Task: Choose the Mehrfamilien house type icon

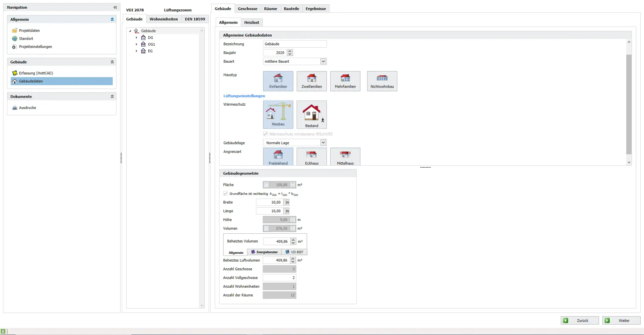Action: pos(345,81)
